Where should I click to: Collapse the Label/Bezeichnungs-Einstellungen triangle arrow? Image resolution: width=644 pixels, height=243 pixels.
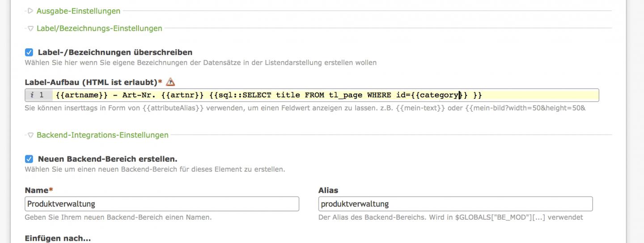click(x=30, y=28)
